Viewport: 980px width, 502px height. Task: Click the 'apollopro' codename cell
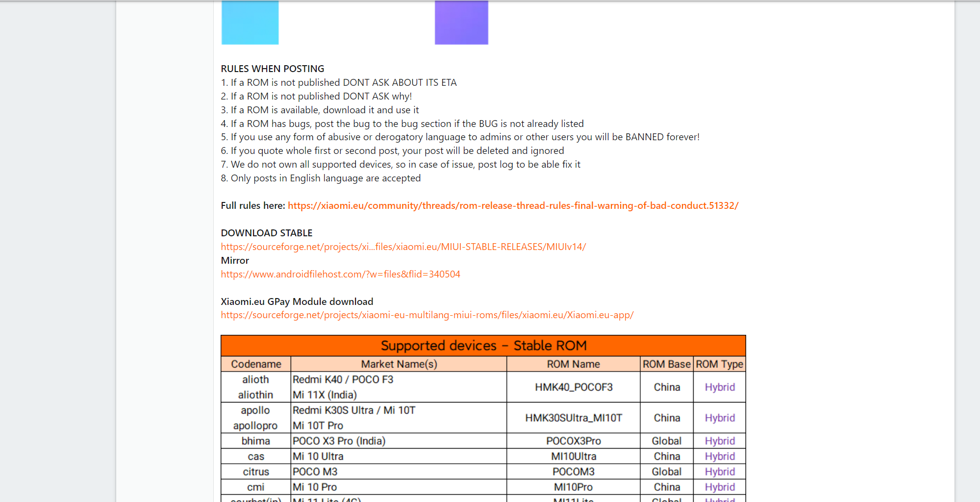(255, 426)
